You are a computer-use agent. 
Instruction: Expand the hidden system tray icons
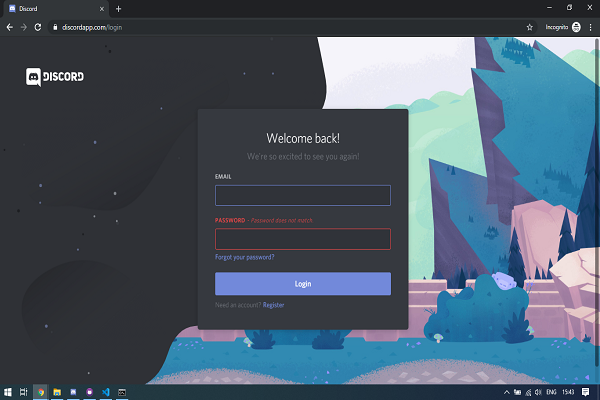507,392
